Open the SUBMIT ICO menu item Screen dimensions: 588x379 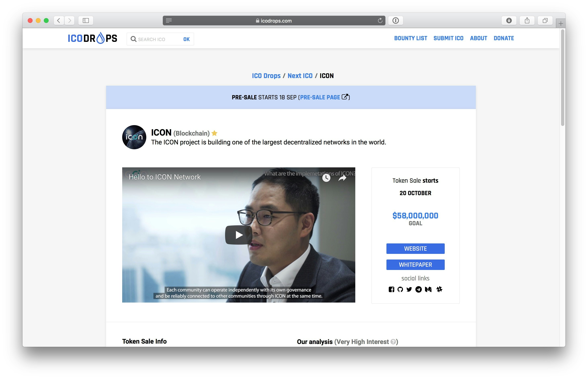click(448, 38)
